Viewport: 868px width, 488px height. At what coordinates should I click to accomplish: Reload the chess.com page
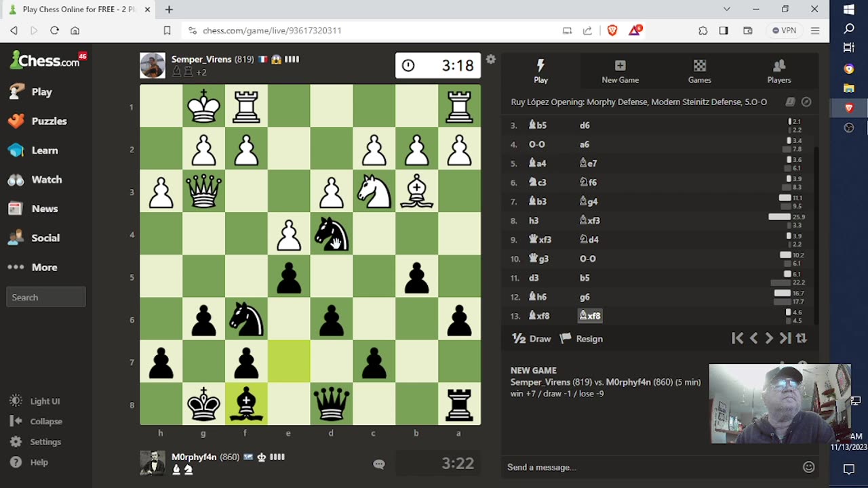tap(54, 30)
